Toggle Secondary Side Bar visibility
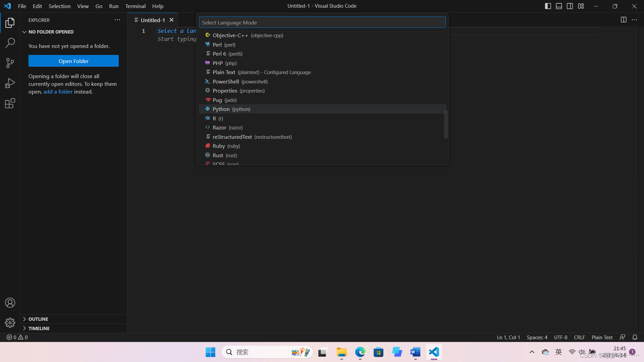This screenshot has width=644, height=362. point(570,6)
